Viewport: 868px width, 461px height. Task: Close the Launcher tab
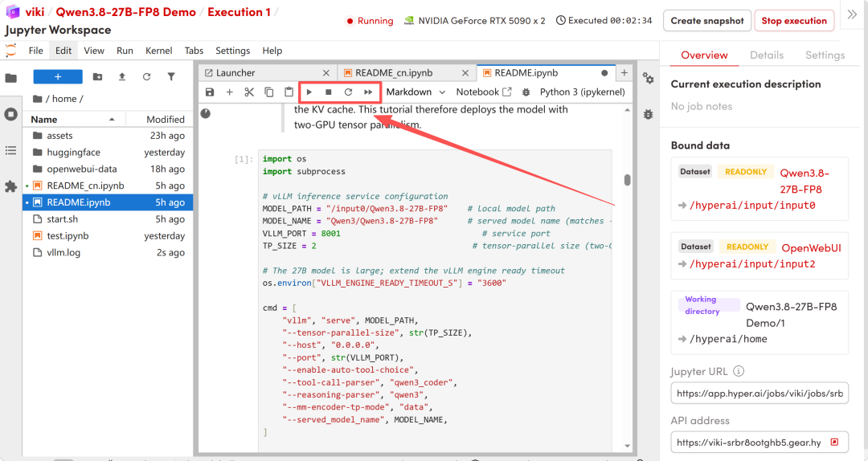point(326,73)
